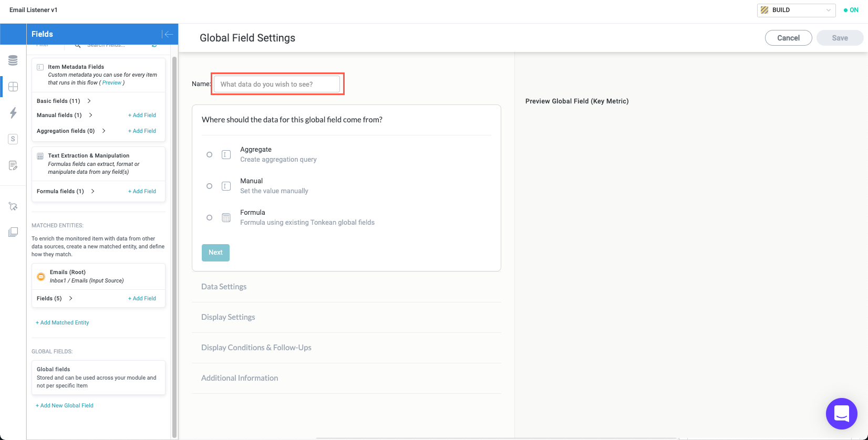Expand the Data Settings section
This screenshot has width=868, height=440.
(224, 287)
